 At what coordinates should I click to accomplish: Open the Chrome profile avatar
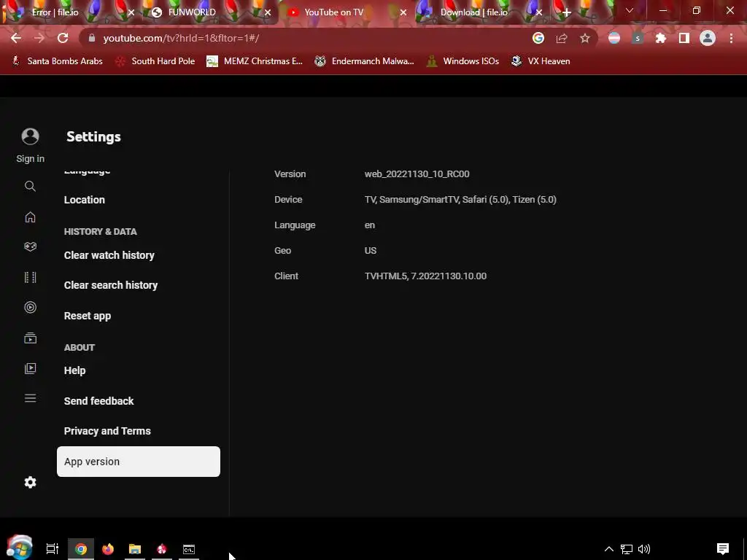(x=708, y=38)
